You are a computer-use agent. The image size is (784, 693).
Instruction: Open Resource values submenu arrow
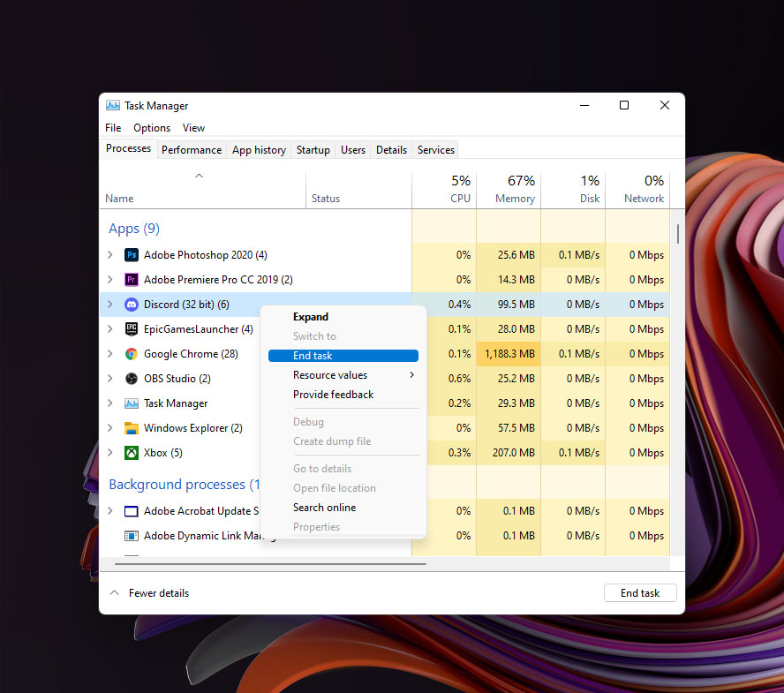point(411,375)
